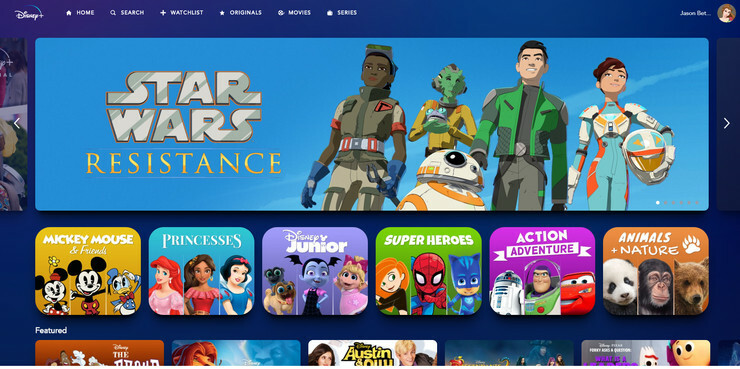
Task: Open the user profile avatar
Action: [x=726, y=13]
